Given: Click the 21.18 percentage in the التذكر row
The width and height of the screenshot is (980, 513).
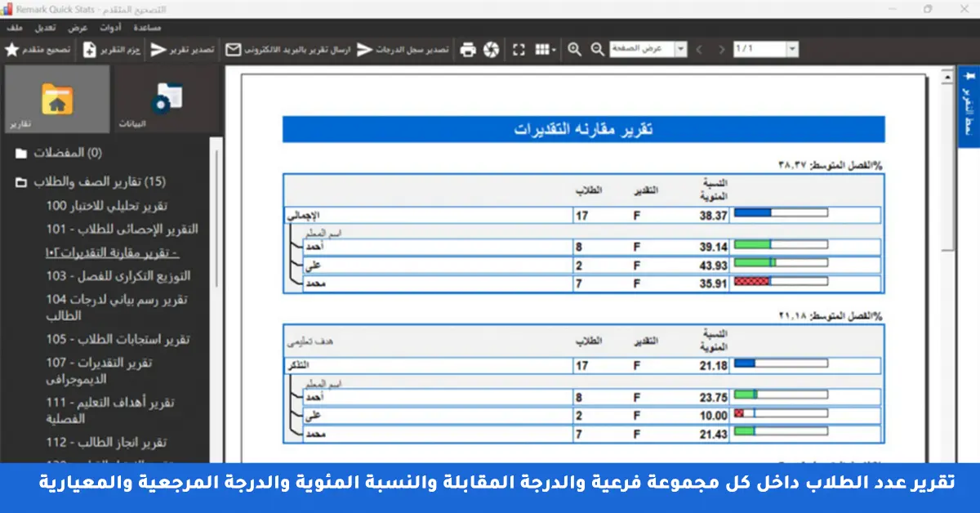Looking at the screenshot, I should coord(712,366).
